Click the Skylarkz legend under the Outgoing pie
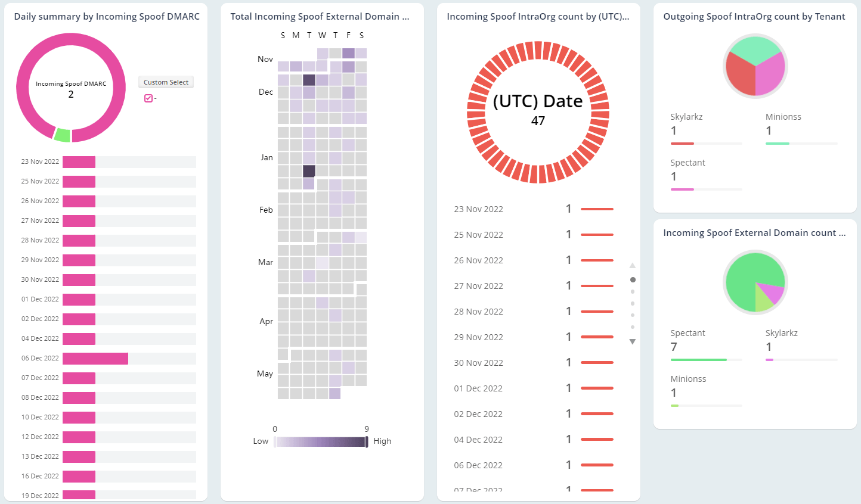Screen dimensions: 861x504 tap(686, 116)
